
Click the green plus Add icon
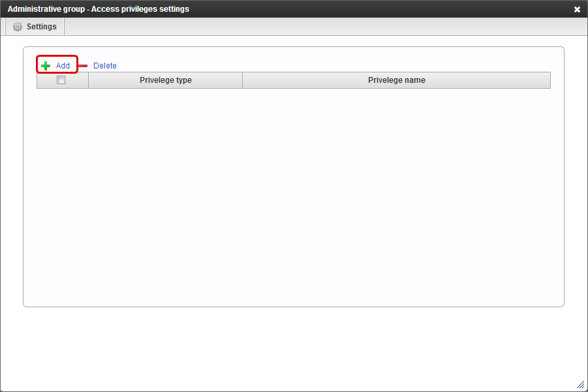46,66
